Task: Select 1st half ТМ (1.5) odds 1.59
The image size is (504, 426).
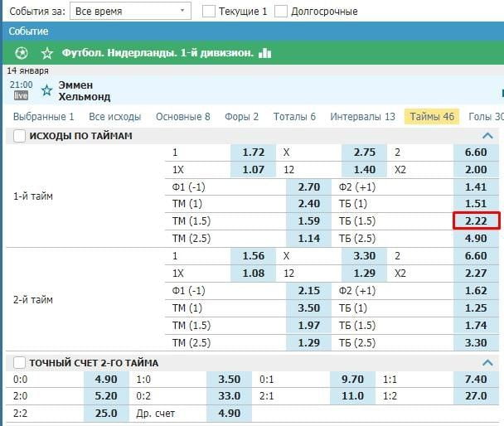Action: 308,221
